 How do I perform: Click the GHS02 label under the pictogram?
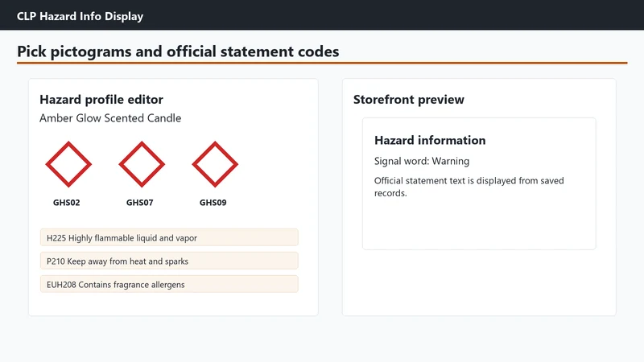click(x=67, y=203)
